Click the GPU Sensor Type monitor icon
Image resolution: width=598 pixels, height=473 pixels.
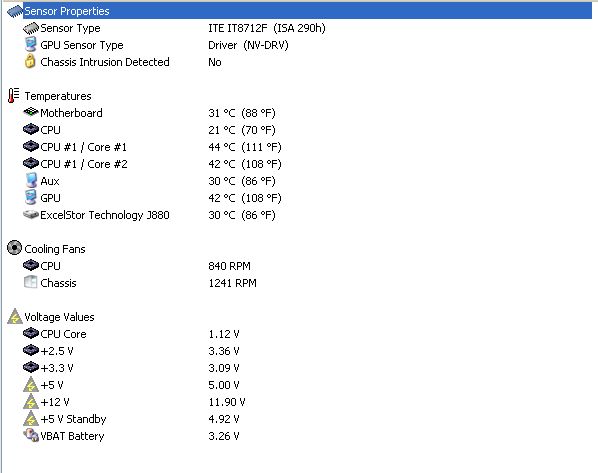pos(31,45)
